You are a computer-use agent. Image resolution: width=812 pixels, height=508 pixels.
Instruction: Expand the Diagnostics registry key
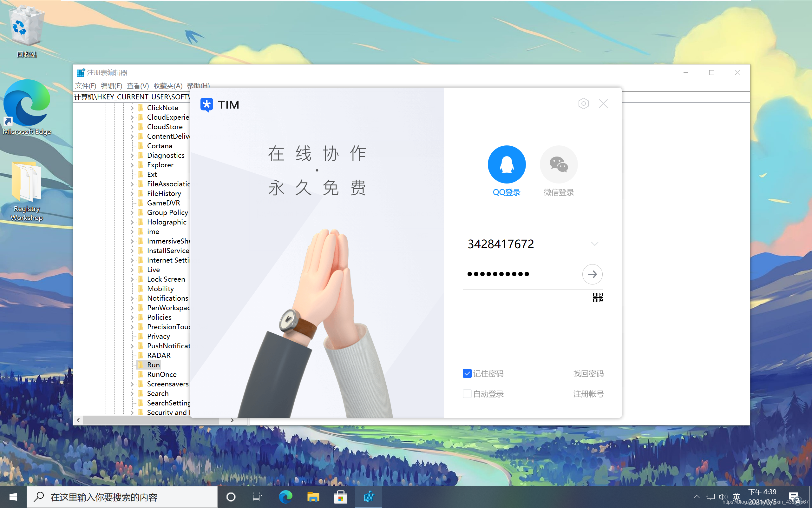pos(132,156)
